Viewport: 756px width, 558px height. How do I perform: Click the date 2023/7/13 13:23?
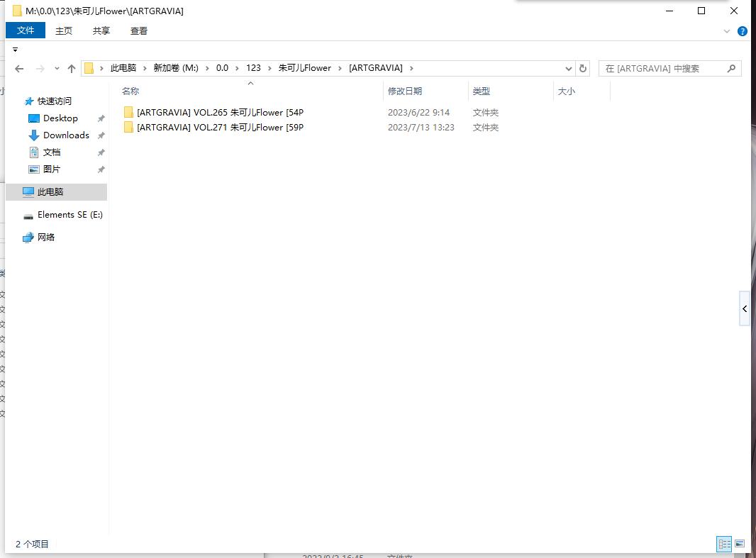[x=421, y=127]
